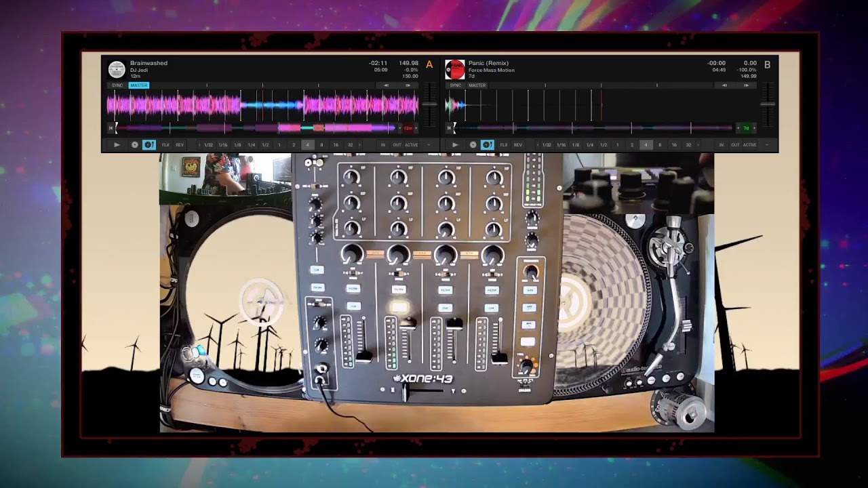Click the Brainwashed cover art
Image resolution: width=868 pixels, height=488 pixels.
click(x=117, y=69)
